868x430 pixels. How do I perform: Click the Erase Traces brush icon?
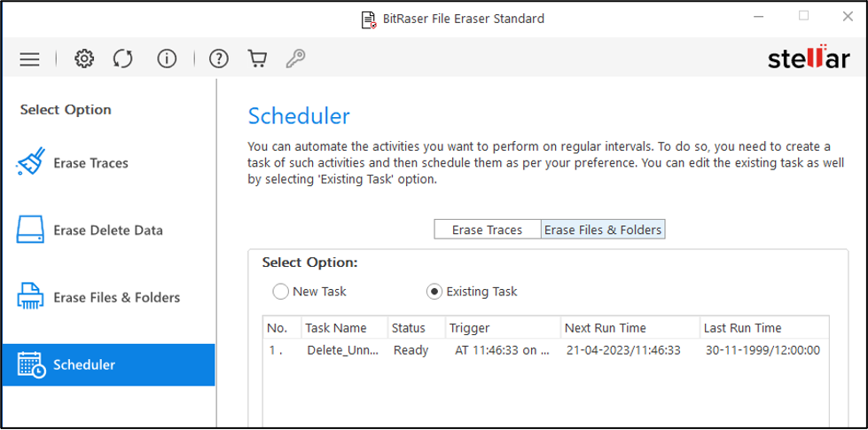click(x=31, y=163)
